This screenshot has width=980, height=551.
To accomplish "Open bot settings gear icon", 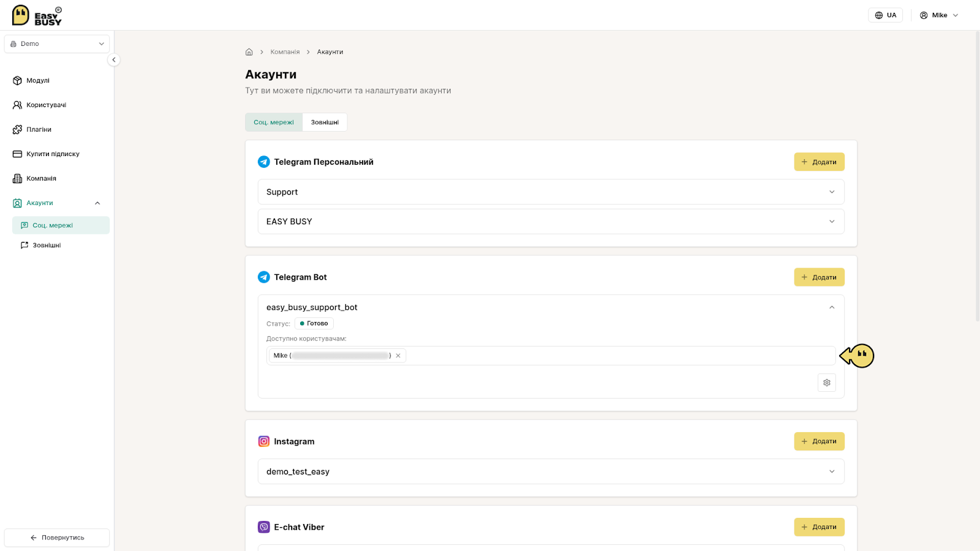I will 827,383.
